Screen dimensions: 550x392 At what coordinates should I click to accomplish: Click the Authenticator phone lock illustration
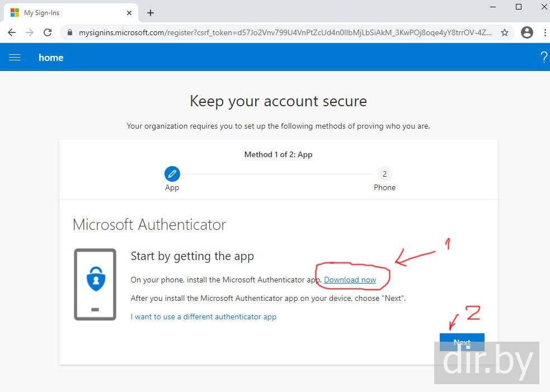tap(95, 284)
